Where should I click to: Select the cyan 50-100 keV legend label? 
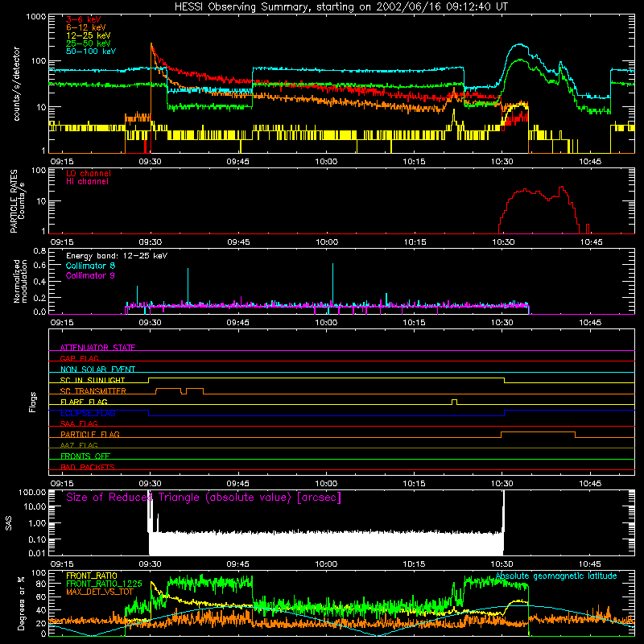tap(91, 52)
